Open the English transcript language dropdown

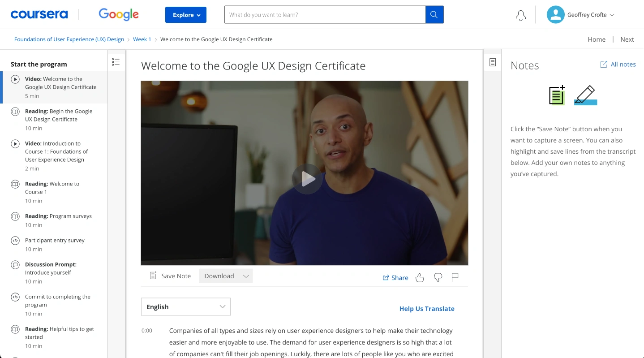[x=186, y=307]
